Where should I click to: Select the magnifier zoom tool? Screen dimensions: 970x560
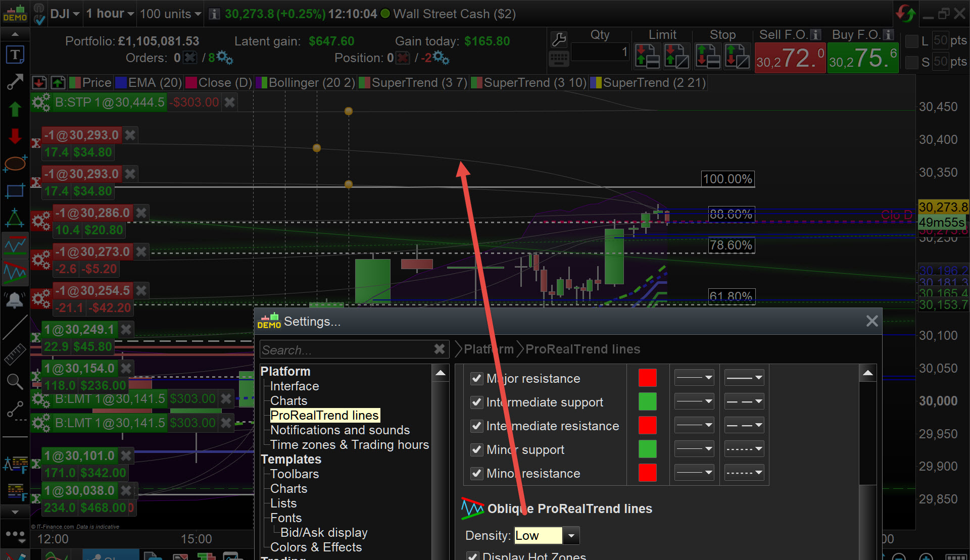15,382
